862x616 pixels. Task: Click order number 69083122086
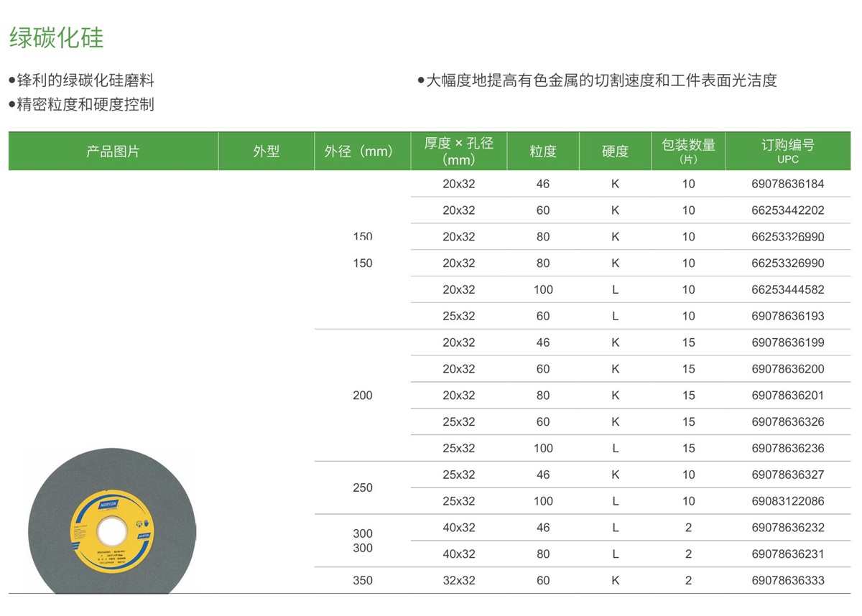click(x=788, y=501)
